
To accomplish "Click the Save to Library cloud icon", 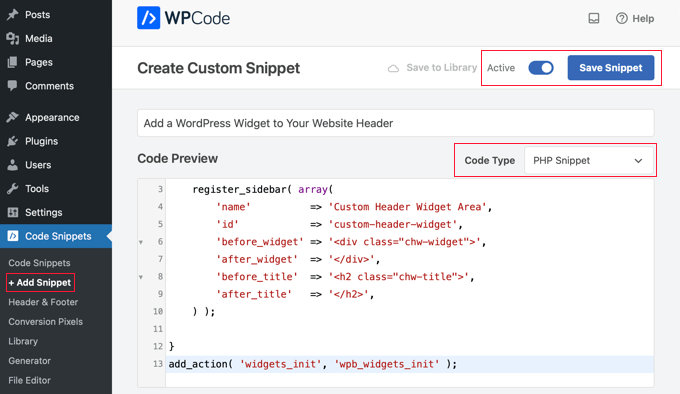I will pos(393,68).
